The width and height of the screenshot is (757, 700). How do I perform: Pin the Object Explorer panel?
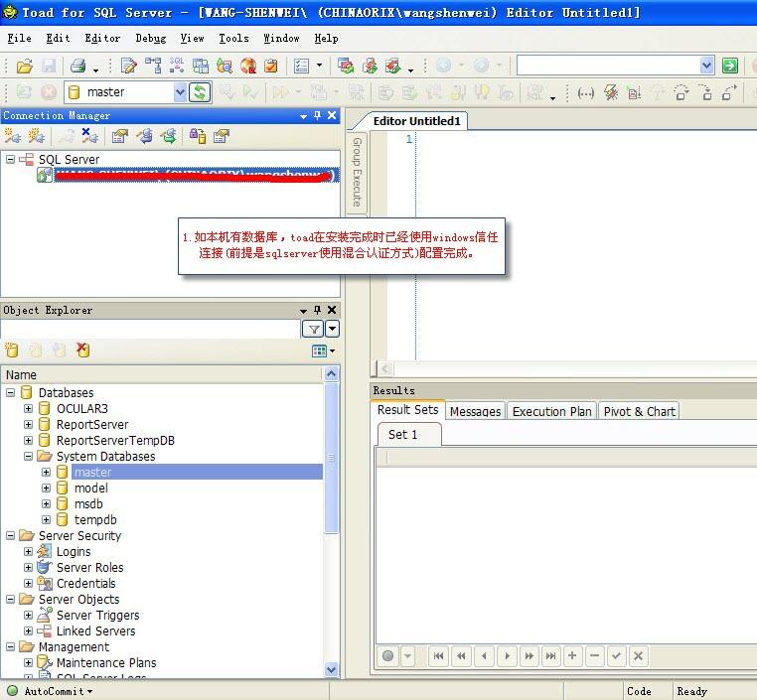tap(317, 310)
